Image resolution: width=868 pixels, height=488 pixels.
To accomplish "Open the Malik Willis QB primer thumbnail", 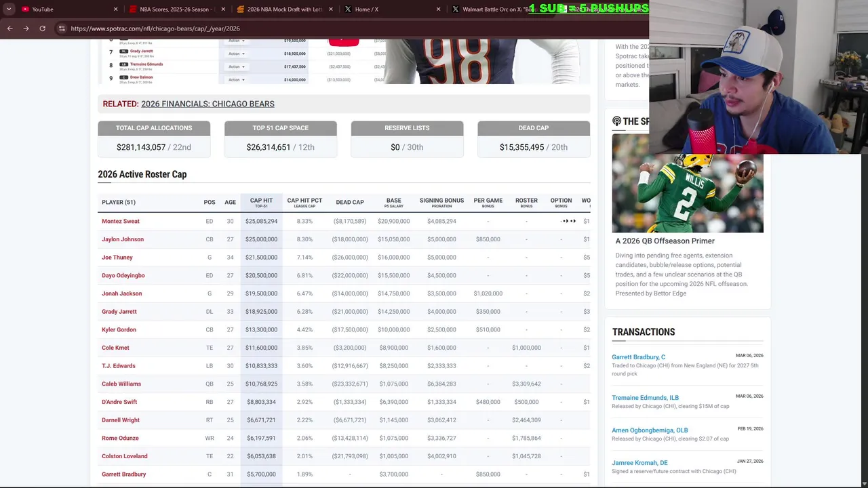I will (x=688, y=184).
